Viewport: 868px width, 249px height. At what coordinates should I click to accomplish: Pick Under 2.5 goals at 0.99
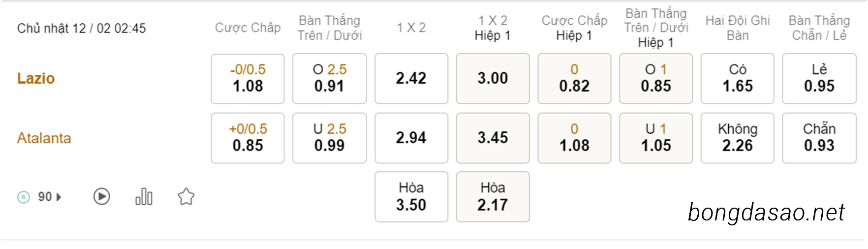330,138
